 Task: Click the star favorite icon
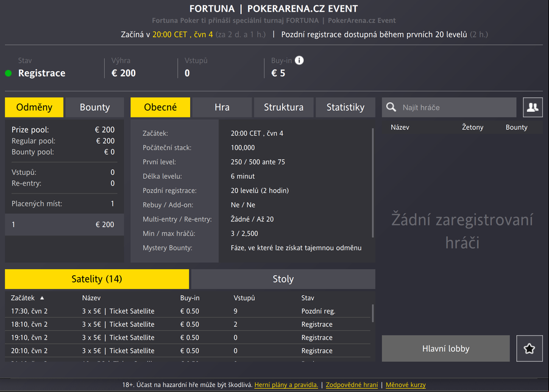click(x=529, y=348)
